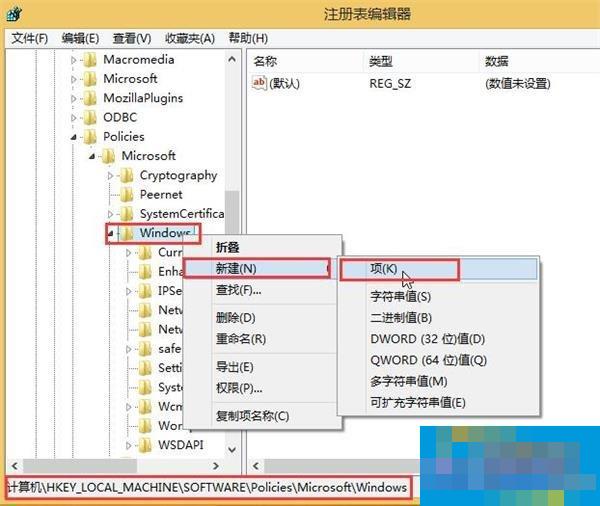Click the 类型 column header
This screenshot has height=506, width=600.
421,61
